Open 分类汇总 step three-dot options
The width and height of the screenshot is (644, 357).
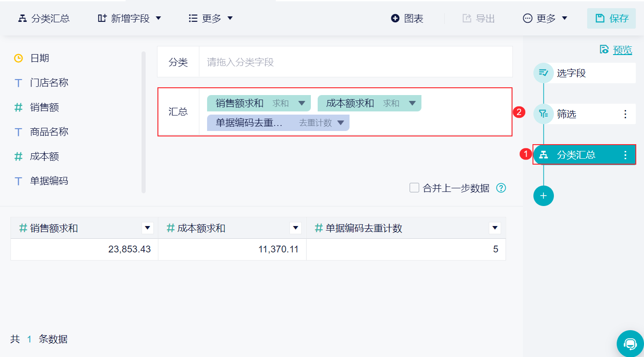tap(625, 155)
